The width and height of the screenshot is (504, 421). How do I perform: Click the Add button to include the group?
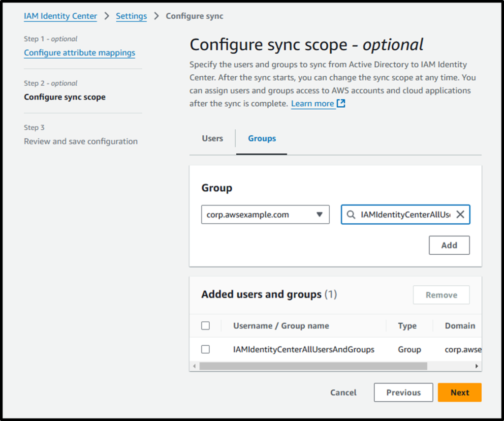[449, 245]
